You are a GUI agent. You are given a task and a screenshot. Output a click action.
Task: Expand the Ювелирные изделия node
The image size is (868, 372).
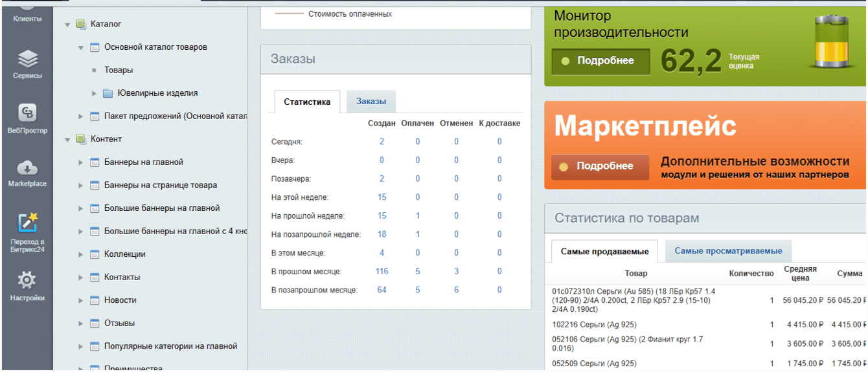(x=95, y=94)
